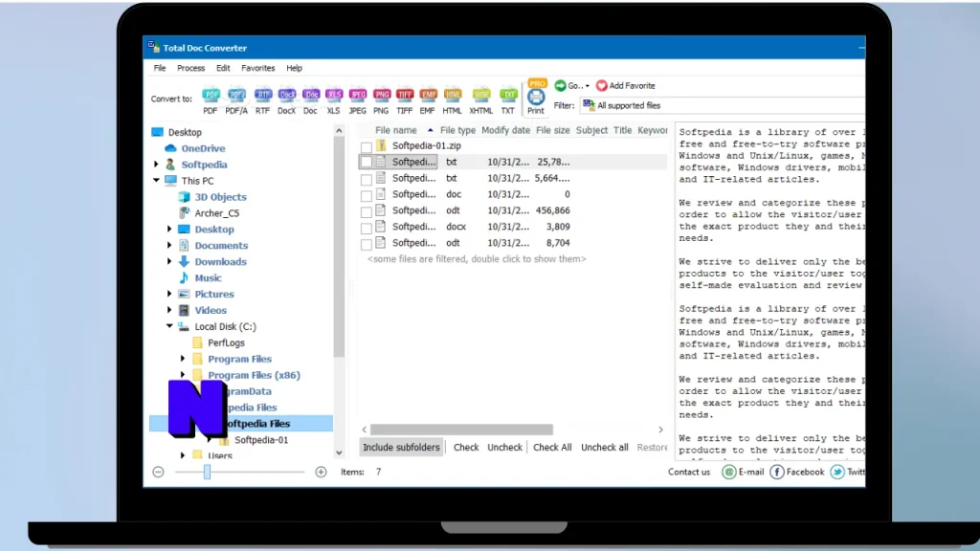Screen dimensions: 980x551
Task: Expand the Desktop folder under This PC
Action: pos(169,230)
